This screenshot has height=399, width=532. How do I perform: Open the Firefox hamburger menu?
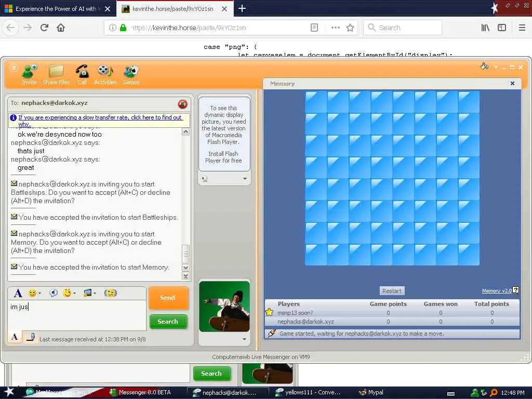pyautogui.click(x=522, y=28)
